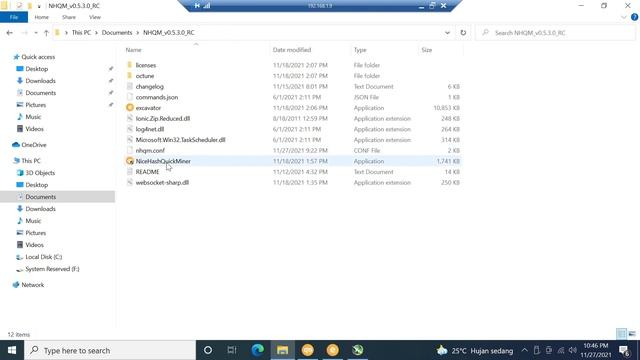
Task: Sort by the Type column header
Action: pos(360,50)
